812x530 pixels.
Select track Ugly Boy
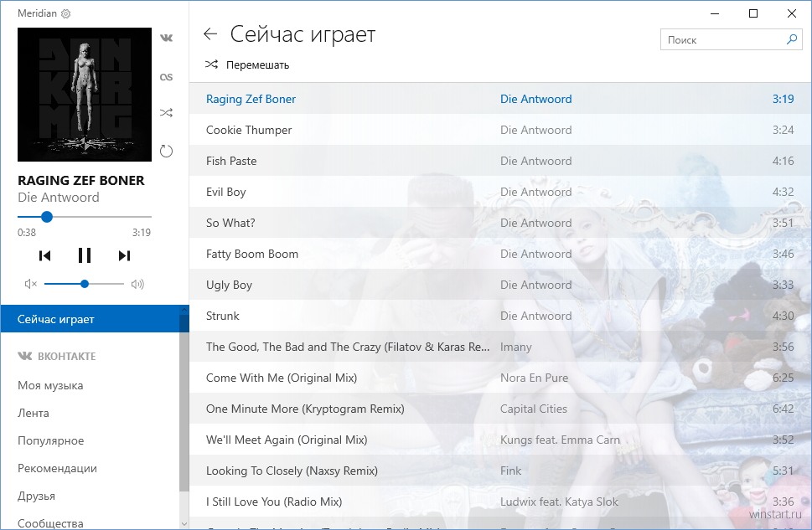click(x=499, y=285)
